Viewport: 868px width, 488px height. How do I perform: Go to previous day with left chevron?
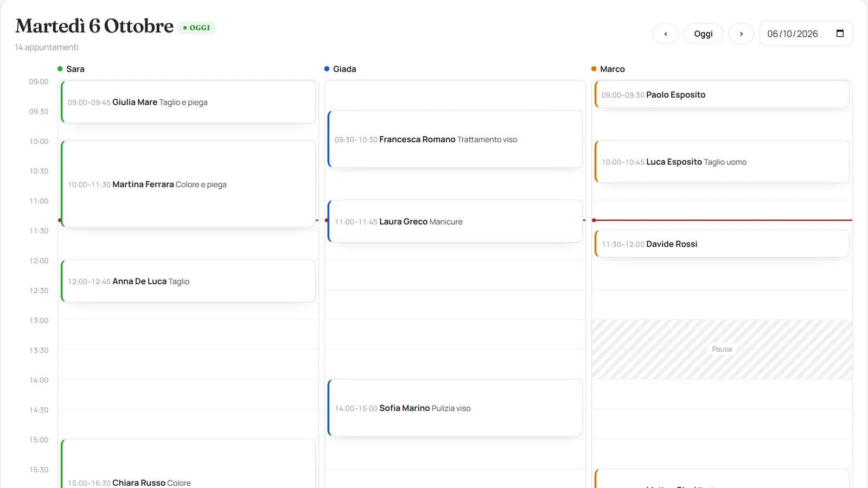(x=665, y=34)
